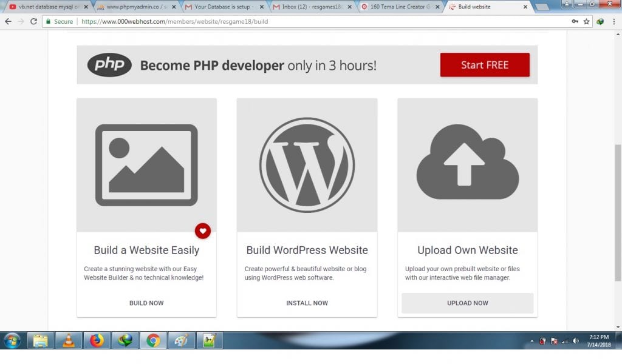The height and width of the screenshot is (364, 622).
Task: Click the WordPress logo graphic
Action: coord(307,165)
